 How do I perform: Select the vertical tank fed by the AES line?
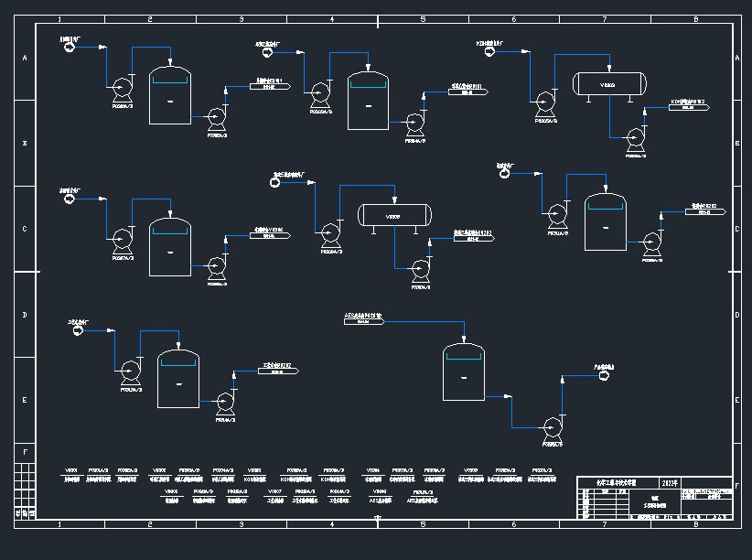click(463, 372)
